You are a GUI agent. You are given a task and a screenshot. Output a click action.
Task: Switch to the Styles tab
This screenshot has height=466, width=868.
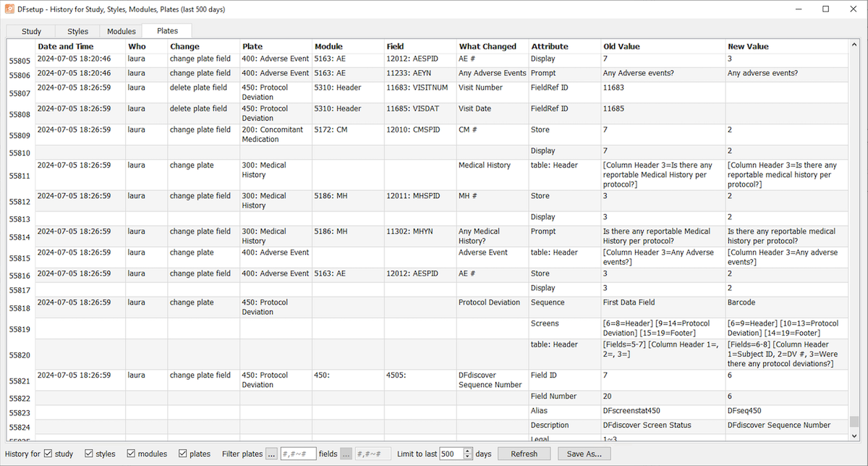click(78, 31)
